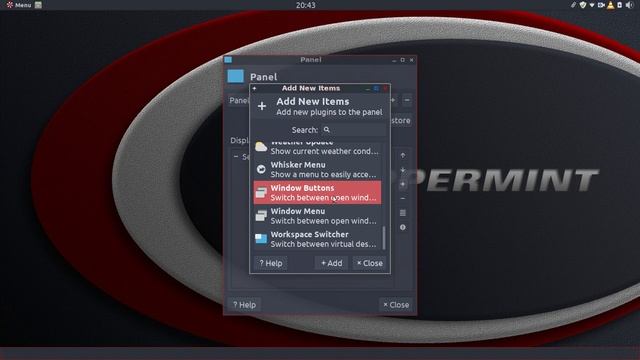Click the Window Menu stacked-windows icon

[x=261, y=216]
